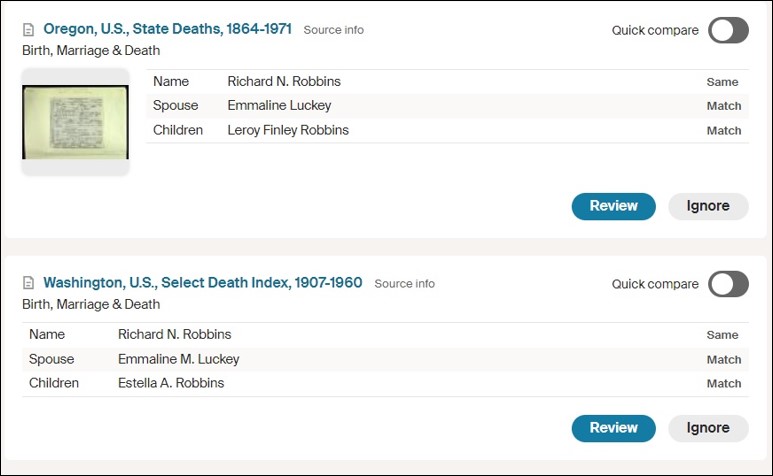Ignore the Washington Death Index hint
The image size is (773, 476).
pos(708,428)
